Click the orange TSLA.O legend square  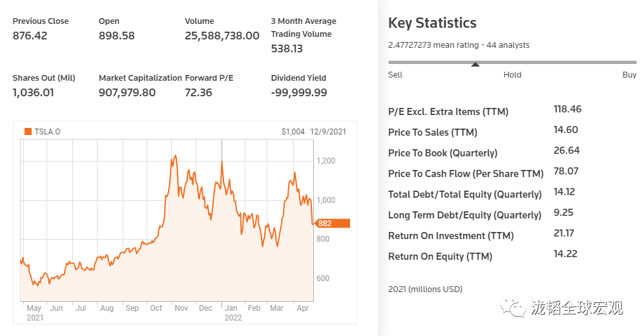pyautogui.click(x=28, y=131)
